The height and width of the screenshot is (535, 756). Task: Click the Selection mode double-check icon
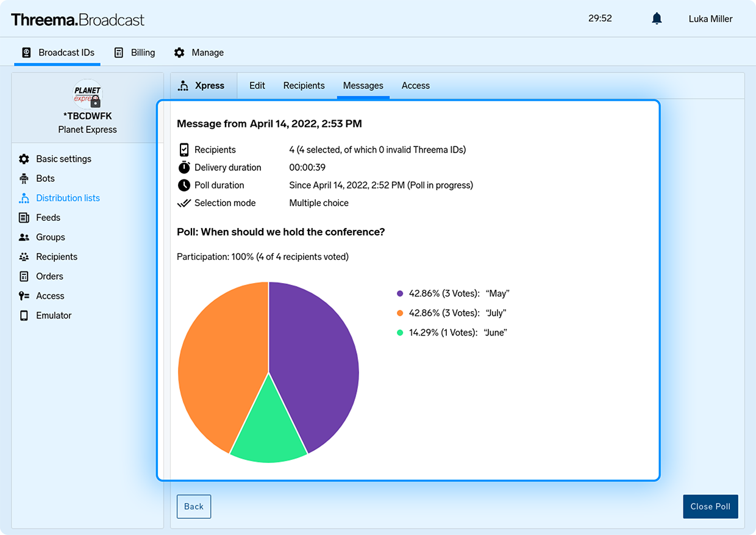pos(184,203)
